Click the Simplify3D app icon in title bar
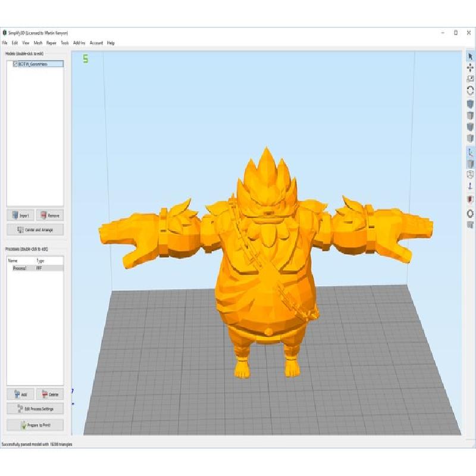 click(5, 33)
